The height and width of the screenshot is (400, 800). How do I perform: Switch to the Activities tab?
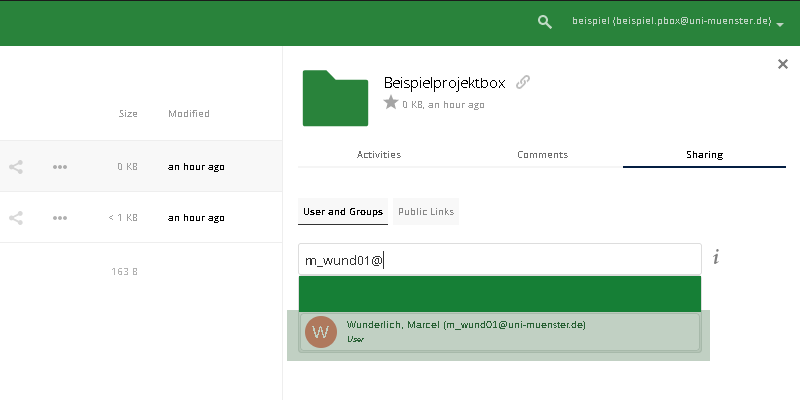tap(379, 155)
